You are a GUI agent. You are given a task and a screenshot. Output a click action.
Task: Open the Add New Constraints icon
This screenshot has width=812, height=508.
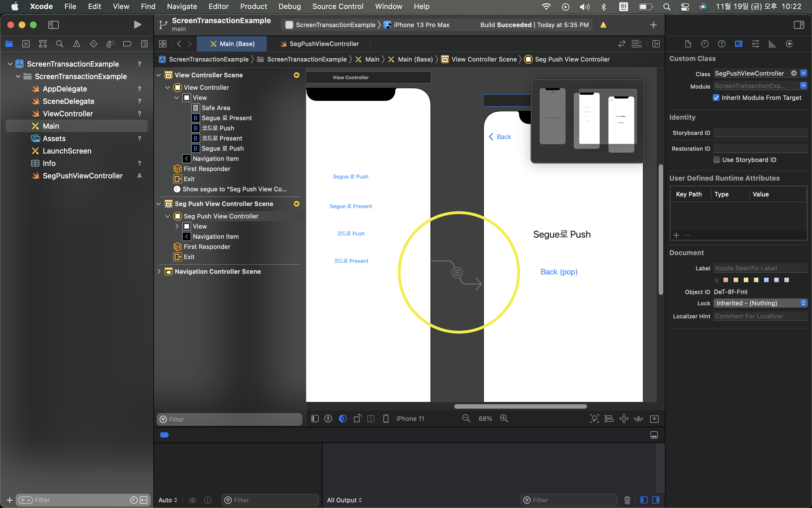pos(624,419)
